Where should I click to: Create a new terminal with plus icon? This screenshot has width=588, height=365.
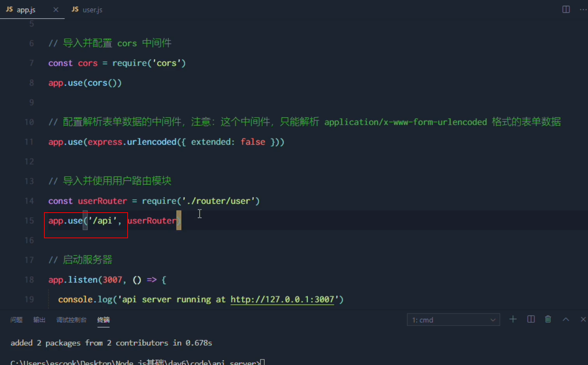click(513, 319)
